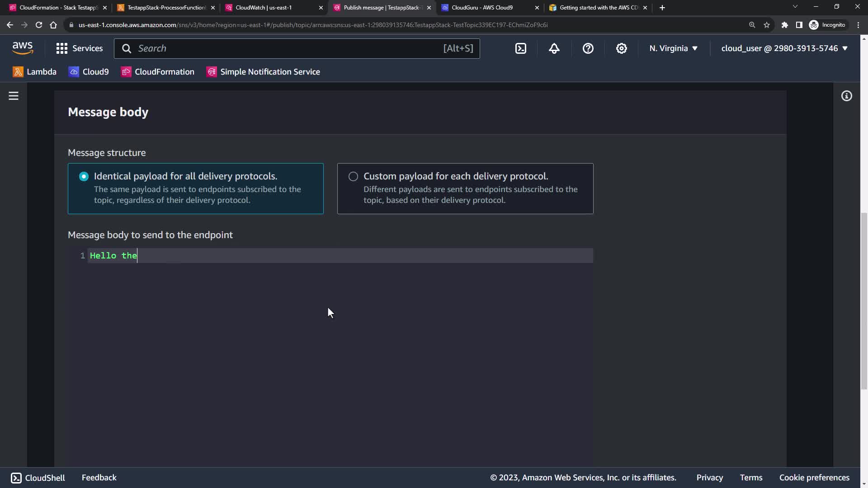
Task: Open the Lambda favorite shortcut
Action: [x=35, y=72]
